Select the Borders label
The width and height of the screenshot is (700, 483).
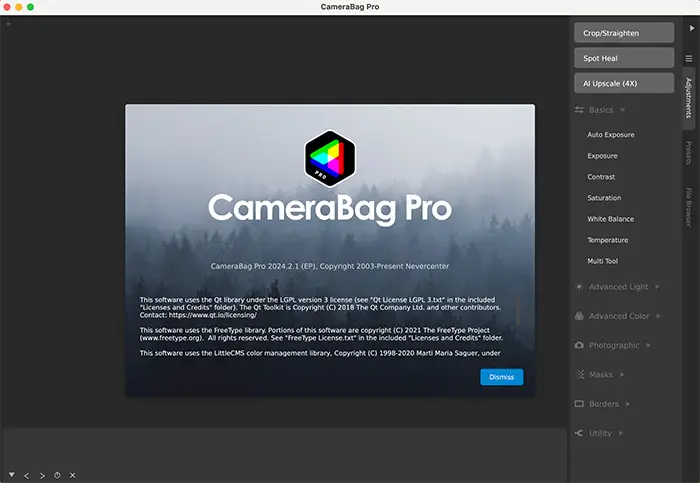point(604,404)
